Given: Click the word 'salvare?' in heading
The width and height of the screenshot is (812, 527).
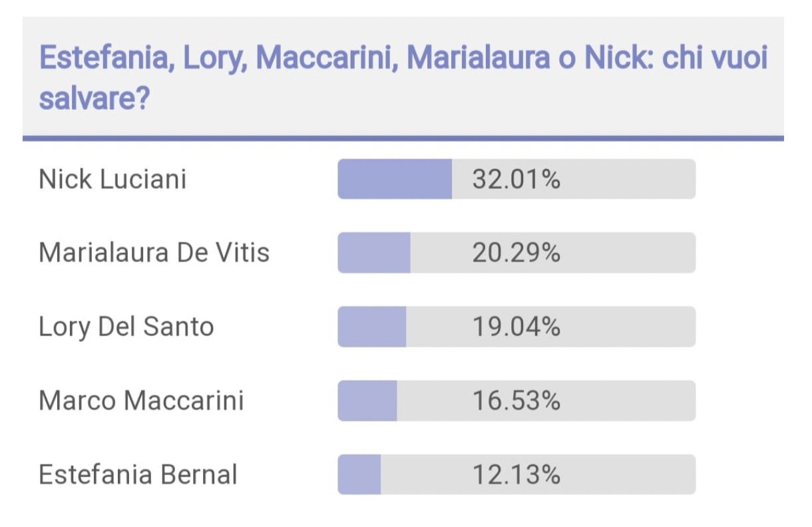Looking at the screenshot, I should click(94, 98).
